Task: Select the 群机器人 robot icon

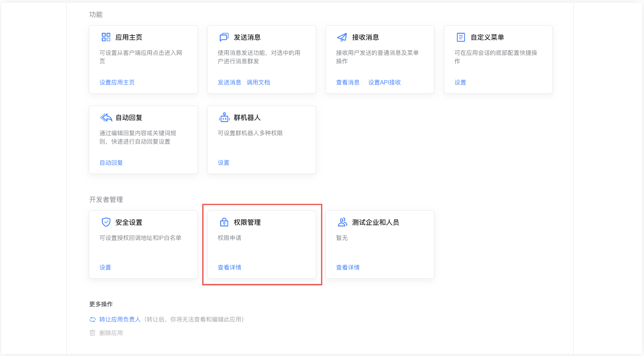Action: (224, 117)
